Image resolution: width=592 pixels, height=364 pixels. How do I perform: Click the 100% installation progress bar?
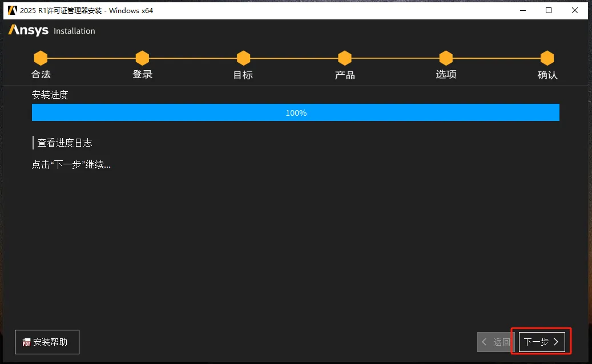click(296, 112)
